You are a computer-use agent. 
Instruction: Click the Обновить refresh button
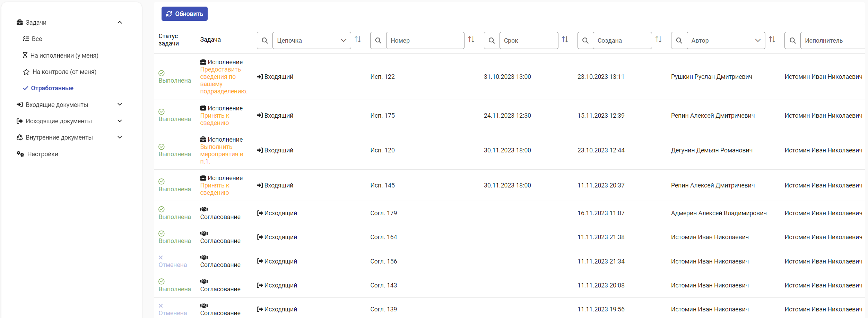(x=184, y=14)
